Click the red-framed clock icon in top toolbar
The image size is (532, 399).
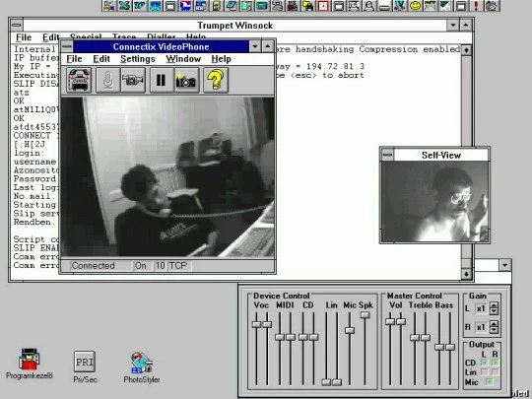[x=323, y=6]
